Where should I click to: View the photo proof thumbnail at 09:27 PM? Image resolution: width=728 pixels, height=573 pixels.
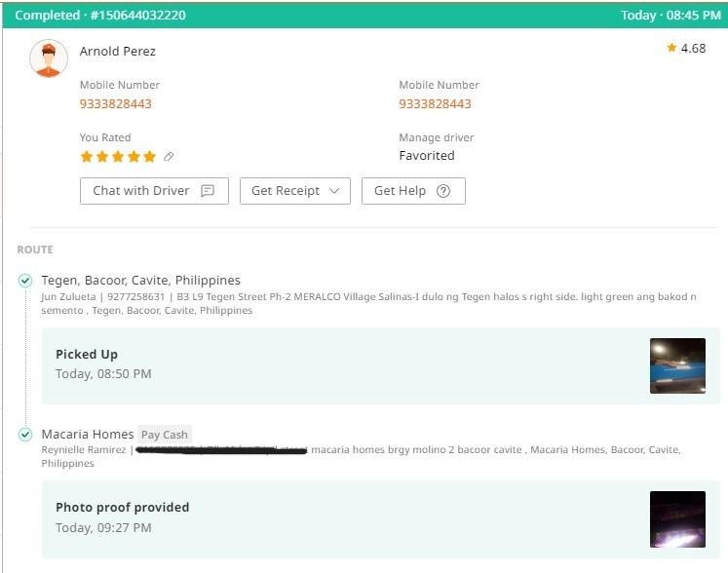pyautogui.click(x=677, y=519)
